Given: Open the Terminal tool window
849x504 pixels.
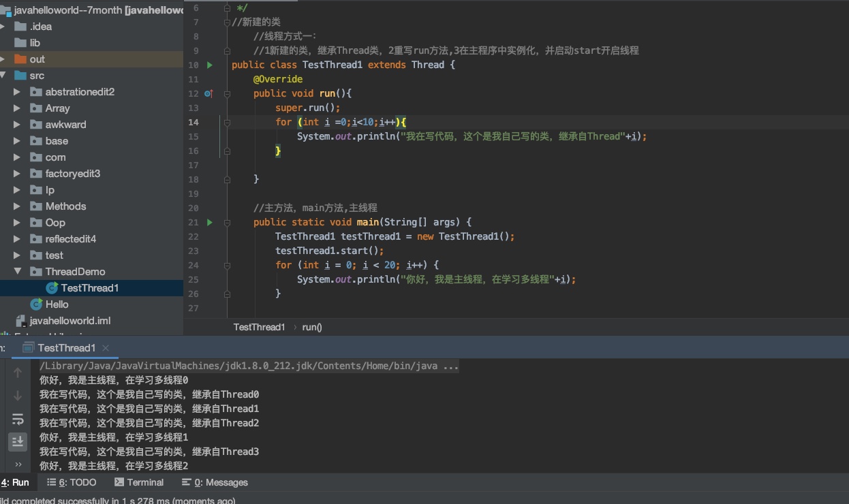Looking at the screenshot, I should click(139, 482).
